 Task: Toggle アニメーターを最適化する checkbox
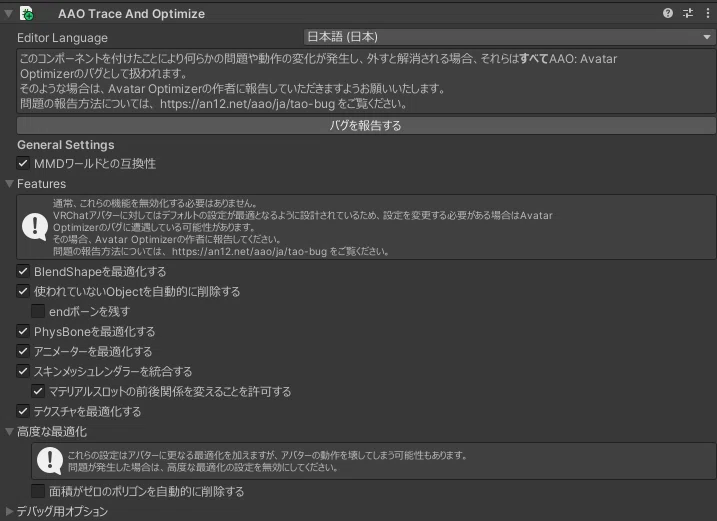tap(23, 351)
